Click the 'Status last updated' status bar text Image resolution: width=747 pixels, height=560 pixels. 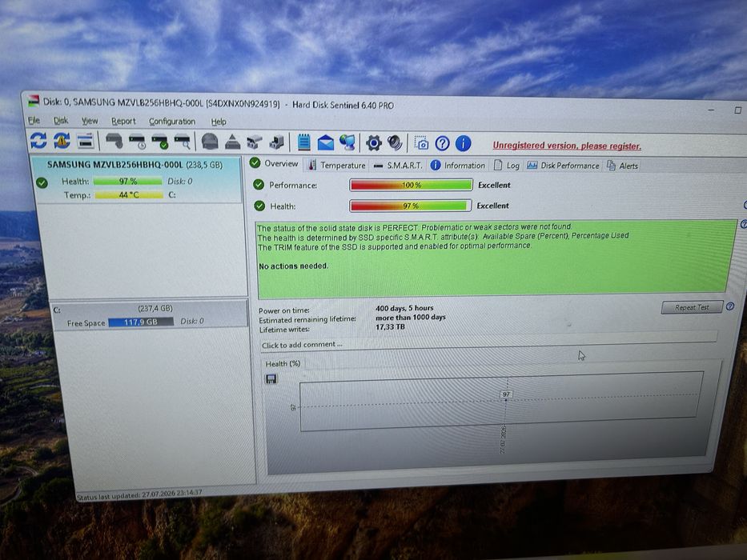[x=139, y=494]
